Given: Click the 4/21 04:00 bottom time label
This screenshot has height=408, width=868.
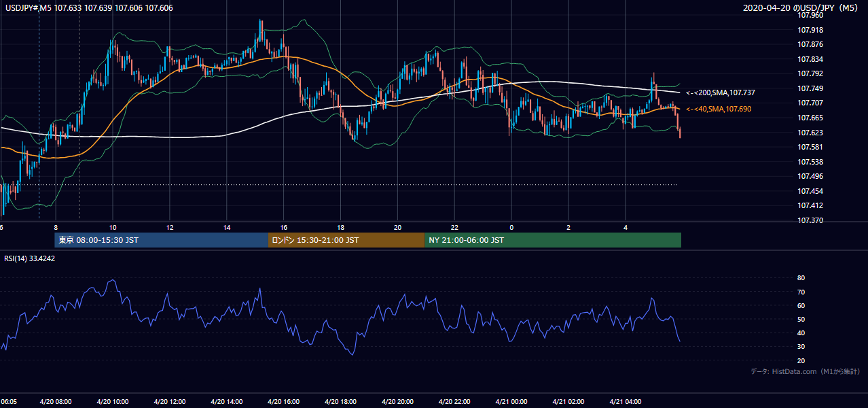Looking at the screenshot, I should (626, 401).
